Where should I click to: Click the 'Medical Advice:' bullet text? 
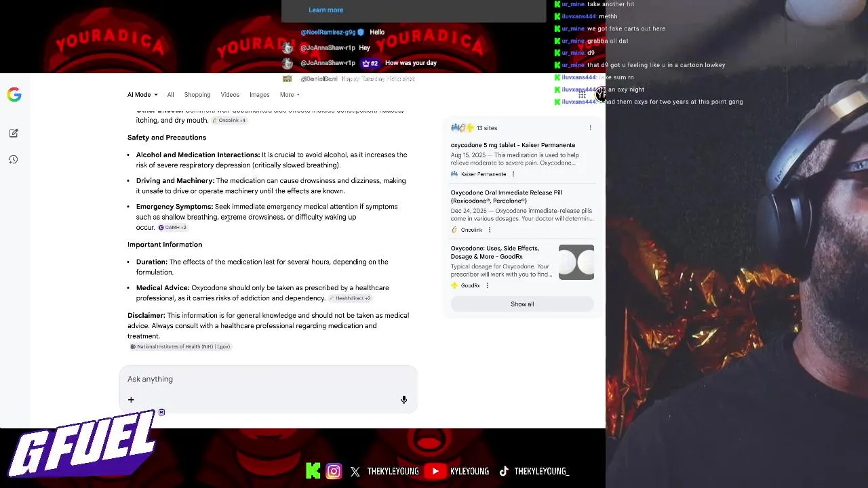[x=163, y=288]
